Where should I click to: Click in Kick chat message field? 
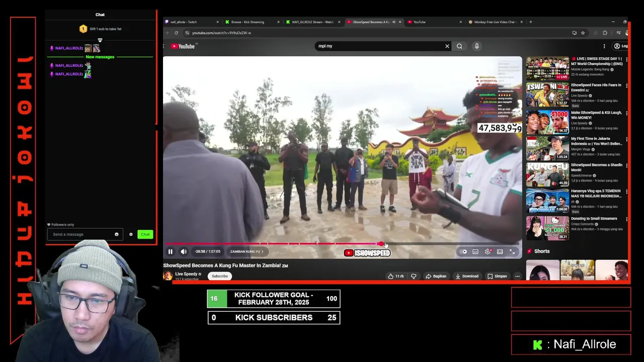tap(80, 234)
